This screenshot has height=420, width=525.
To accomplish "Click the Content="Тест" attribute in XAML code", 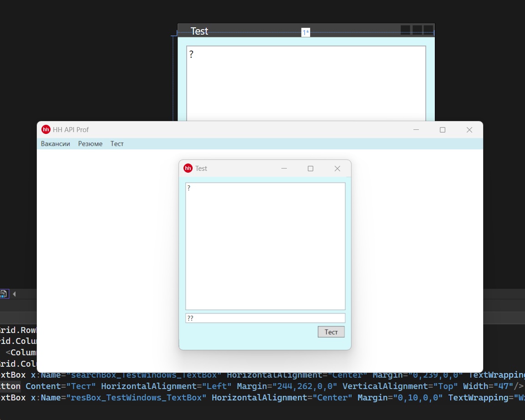I will pyautogui.click(x=61, y=386).
